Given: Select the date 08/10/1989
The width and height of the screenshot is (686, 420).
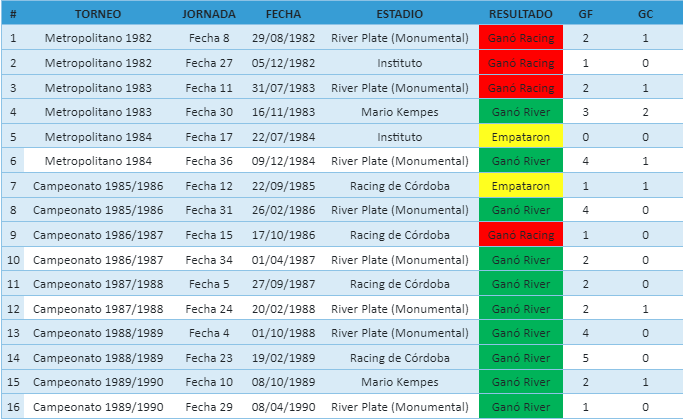Looking at the screenshot, I should (284, 382).
